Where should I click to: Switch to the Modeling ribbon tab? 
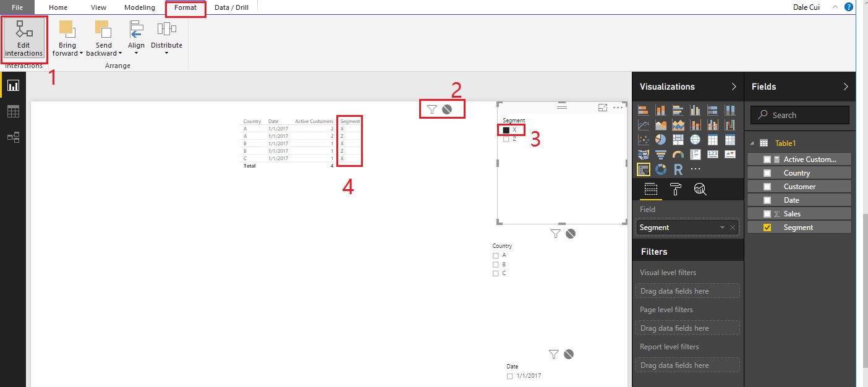click(140, 7)
